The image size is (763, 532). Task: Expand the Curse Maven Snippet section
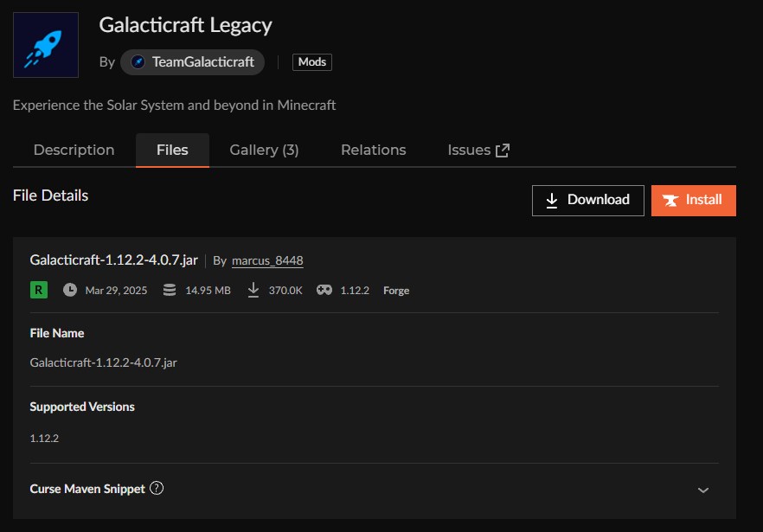pyautogui.click(x=703, y=489)
